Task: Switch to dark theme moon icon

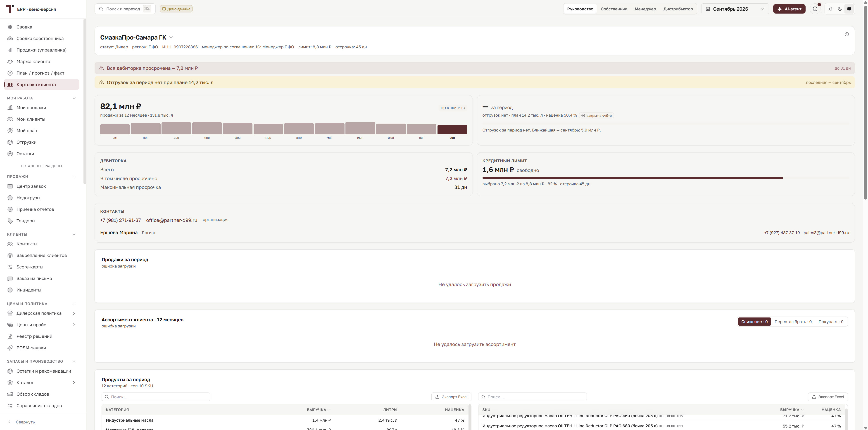Action: pos(840,9)
